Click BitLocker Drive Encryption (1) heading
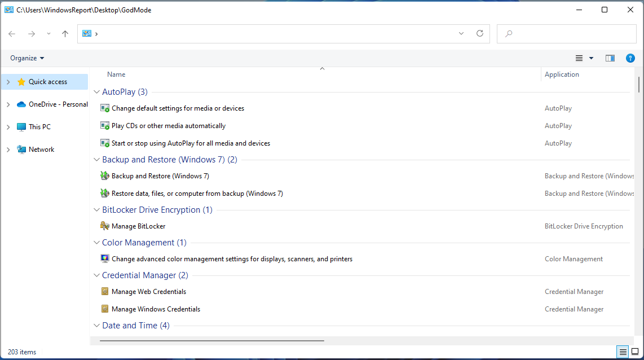The width and height of the screenshot is (644, 360). tap(157, 210)
